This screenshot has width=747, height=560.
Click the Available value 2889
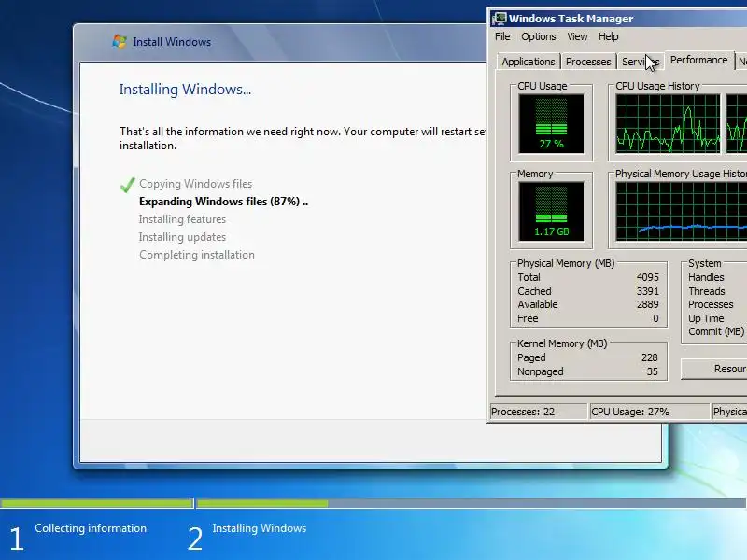pos(647,304)
